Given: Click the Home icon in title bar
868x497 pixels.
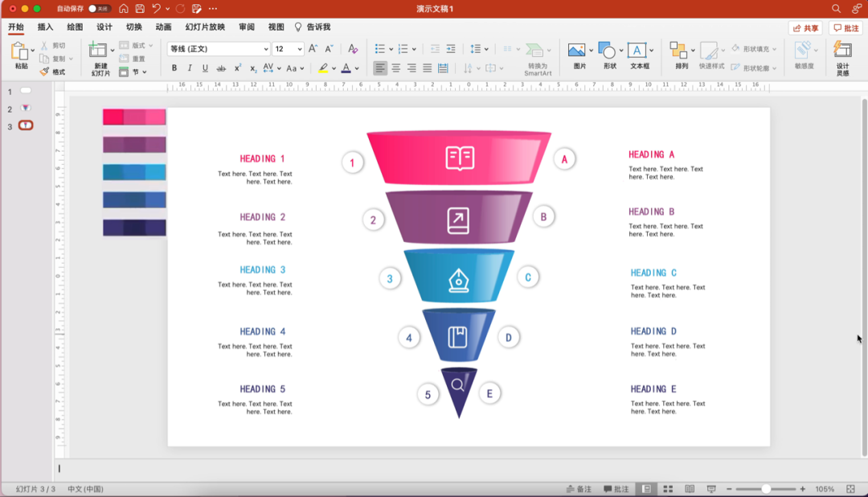Looking at the screenshot, I should [124, 8].
